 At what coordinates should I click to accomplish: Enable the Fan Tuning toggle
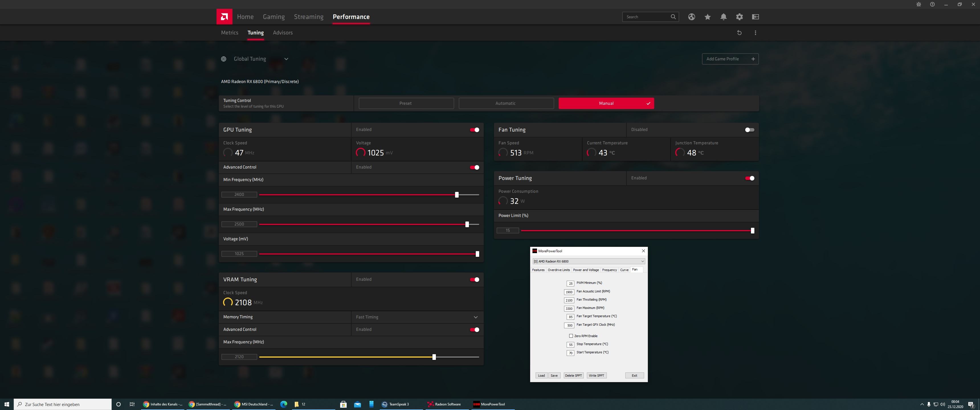[750, 130]
